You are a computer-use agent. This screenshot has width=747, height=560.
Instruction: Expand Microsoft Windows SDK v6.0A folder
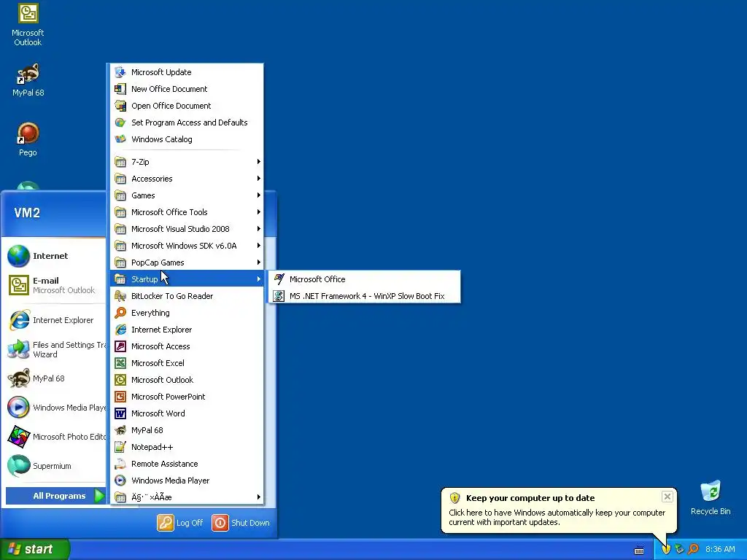click(x=187, y=246)
